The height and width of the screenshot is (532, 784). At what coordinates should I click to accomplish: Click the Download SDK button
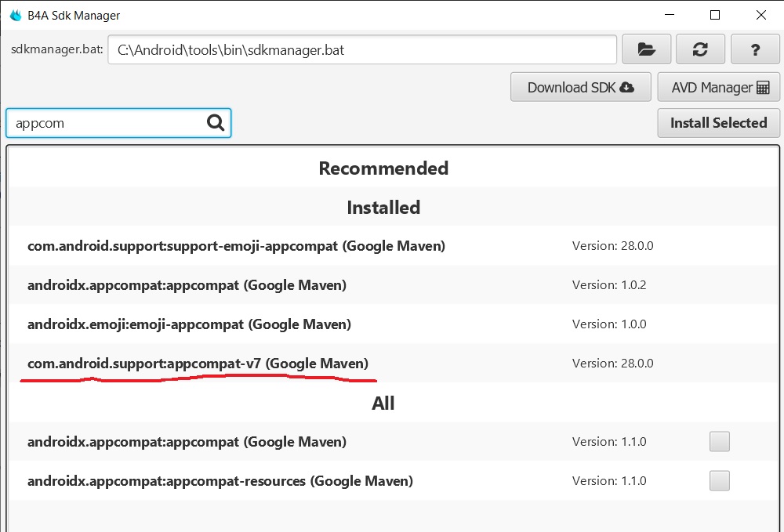point(580,87)
